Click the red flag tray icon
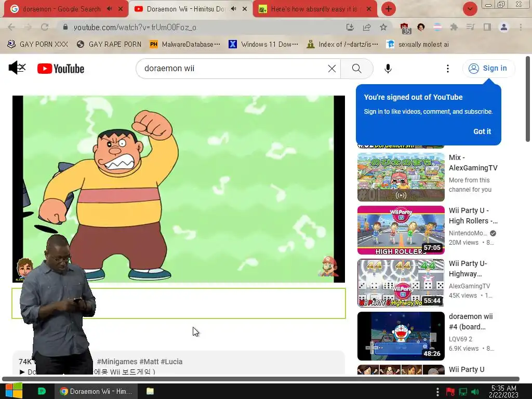The width and height of the screenshot is (532, 399). [x=450, y=392]
